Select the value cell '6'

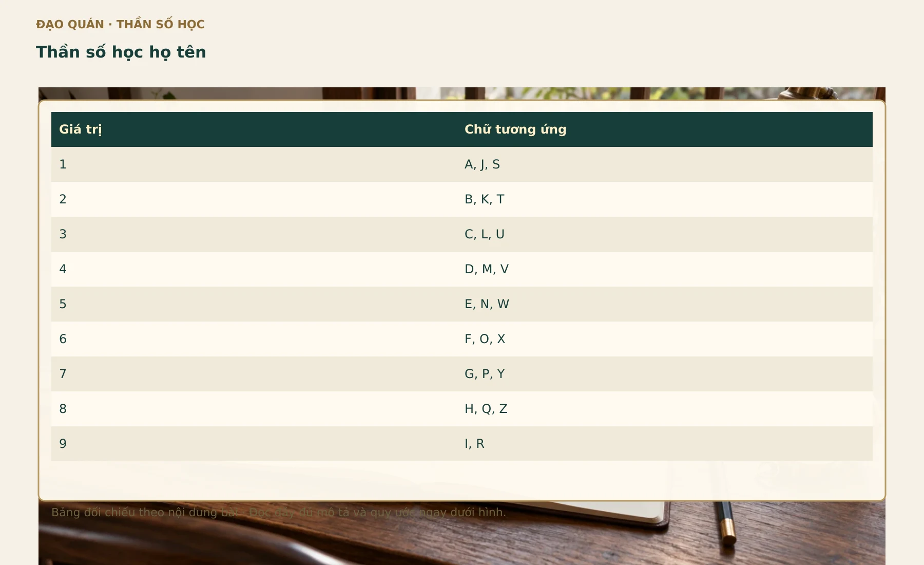click(254, 339)
